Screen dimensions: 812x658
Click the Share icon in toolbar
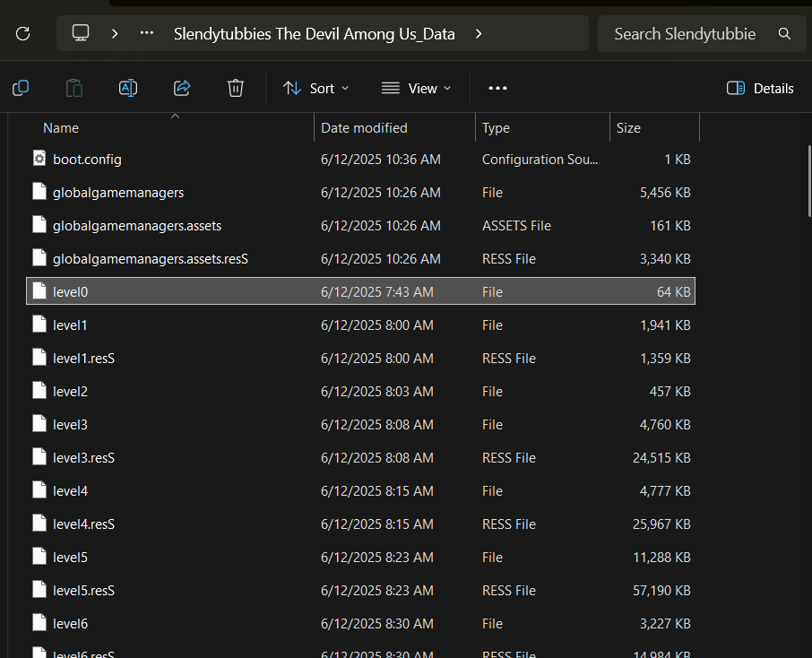coord(182,88)
